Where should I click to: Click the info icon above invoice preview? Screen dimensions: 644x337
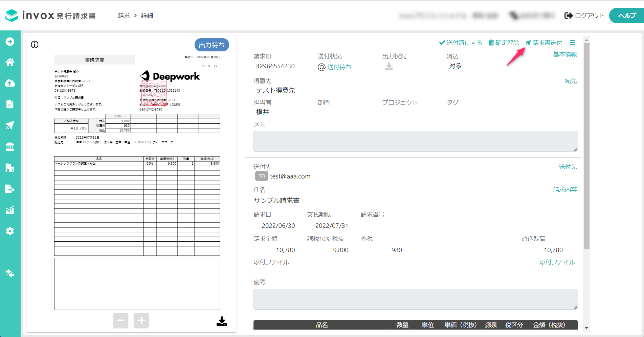coord(35,45)
